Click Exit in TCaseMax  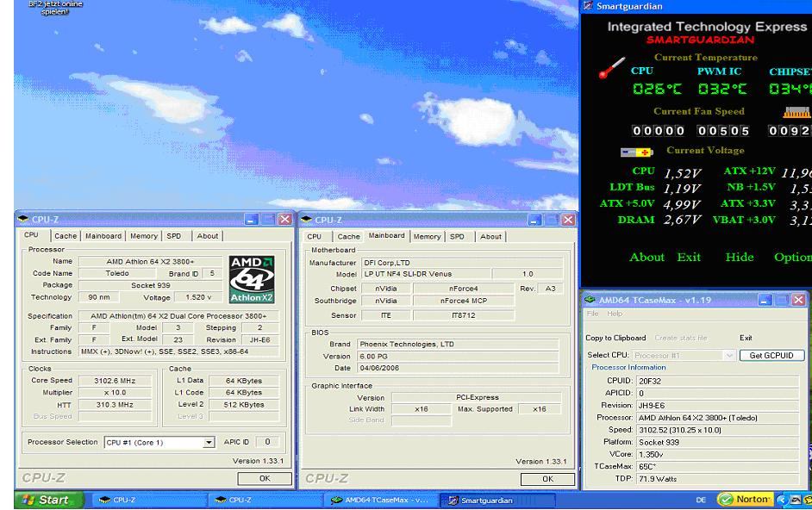746,338
